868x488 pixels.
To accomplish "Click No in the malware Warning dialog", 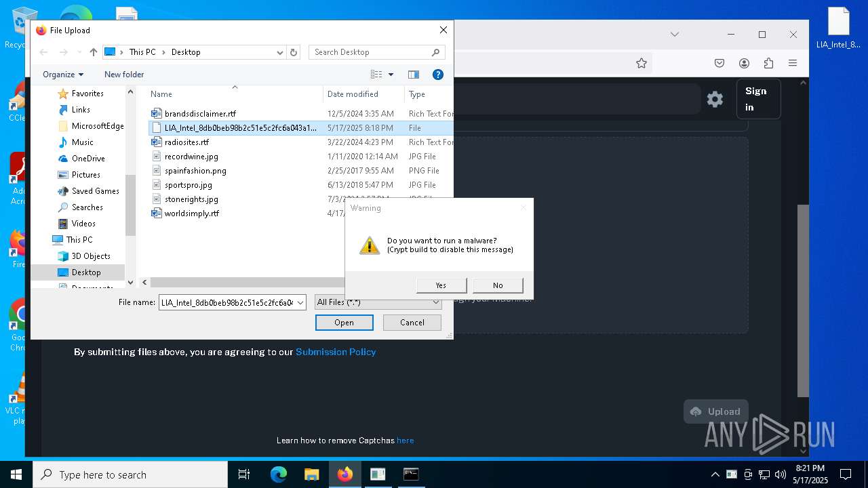I will click(498, 285).
